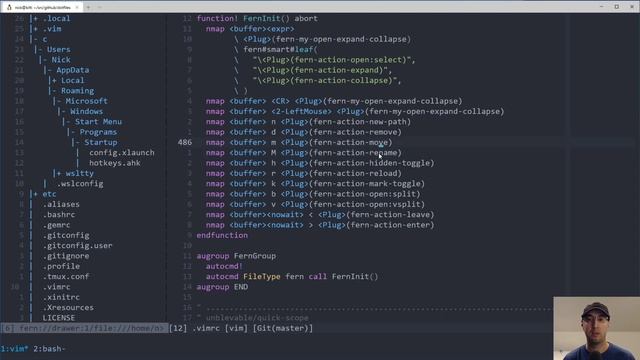Open the LICENSE file
The width and height of the screenshot is (640, 360).
pos(58,318)
